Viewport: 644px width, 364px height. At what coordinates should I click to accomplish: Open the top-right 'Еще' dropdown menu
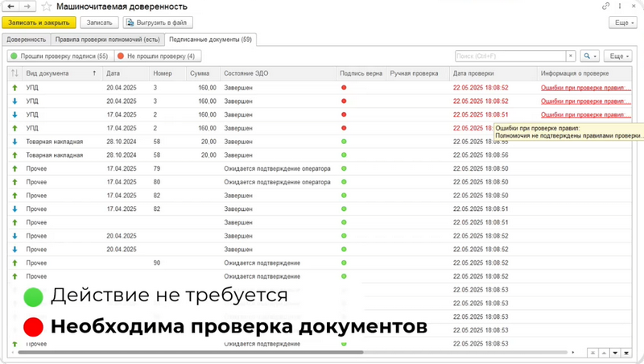[623, 23]
